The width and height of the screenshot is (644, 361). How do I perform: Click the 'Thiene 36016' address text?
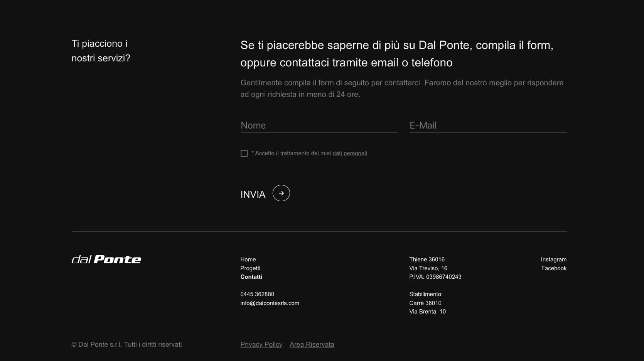click(x=427, y=259)
